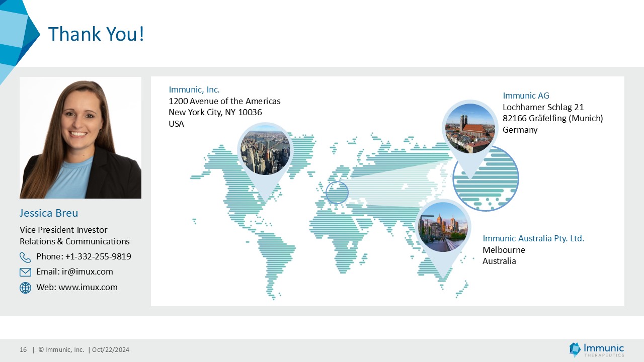Click the Immunic Australia Pty. Ltd. heading

point(533,238)
